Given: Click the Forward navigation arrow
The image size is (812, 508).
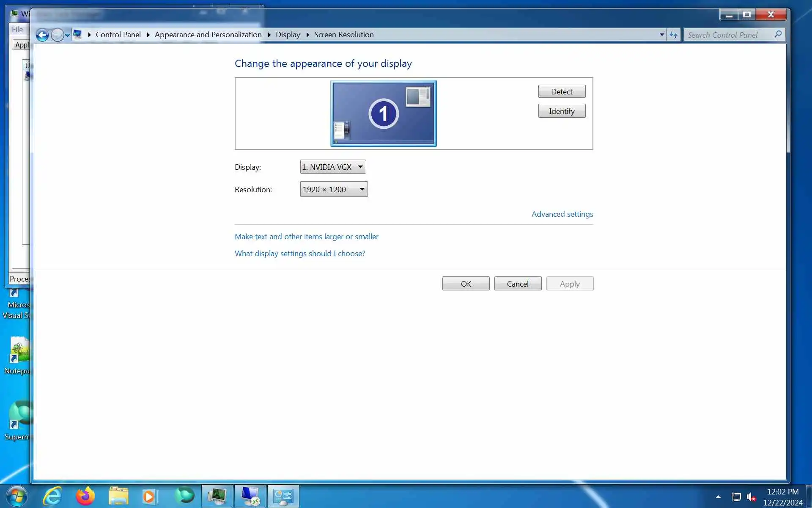Looking at the screenshot, I should pos(57,35).
